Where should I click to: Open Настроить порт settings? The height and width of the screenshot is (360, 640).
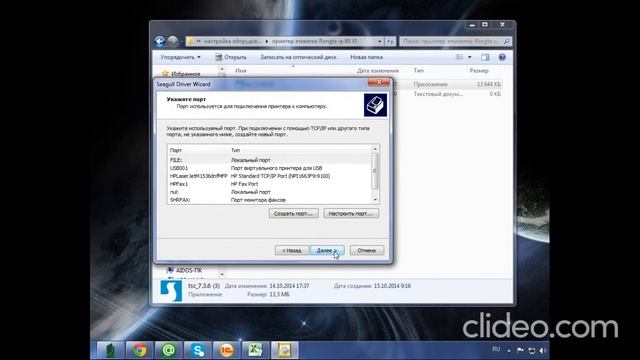351,213
